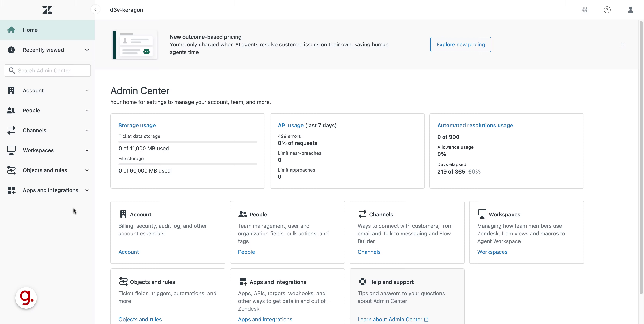Open the Zendesk products grid icon
This screenshot has height=324, width=644.
point(584,10)
